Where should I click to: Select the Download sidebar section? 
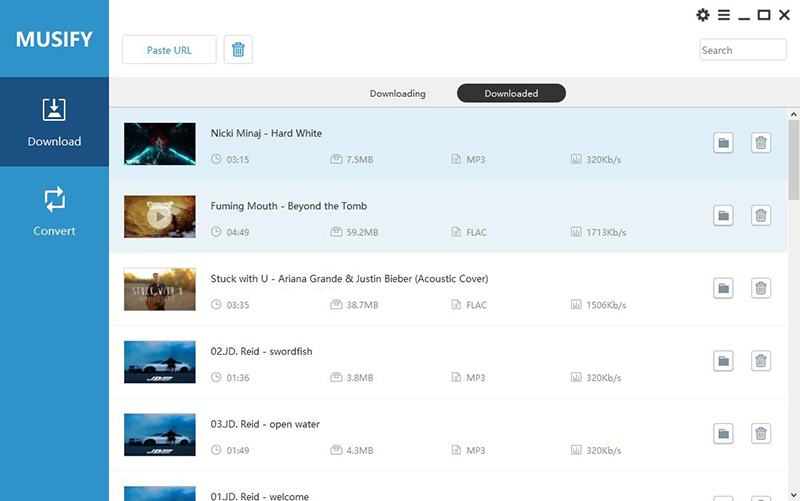coord(54,122)
